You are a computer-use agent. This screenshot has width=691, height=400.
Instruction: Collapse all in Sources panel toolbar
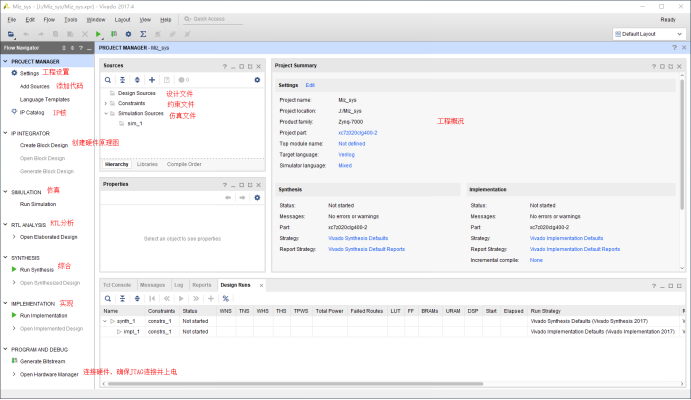point(123,79)
